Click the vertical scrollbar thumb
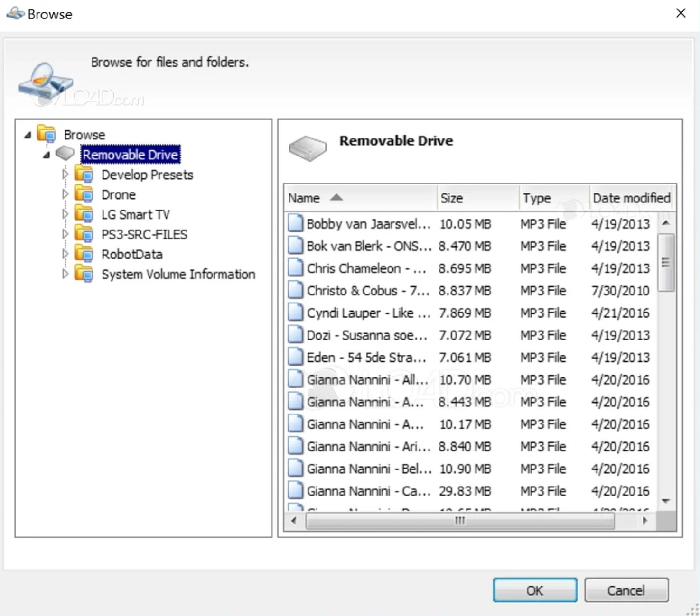This screenshot has width=700, height=616. click(666, 262)
